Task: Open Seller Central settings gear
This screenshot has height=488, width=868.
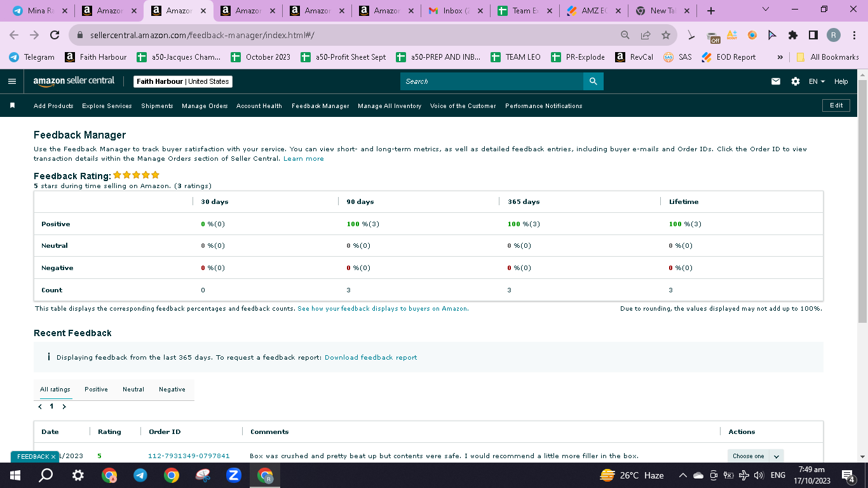Action: (796, 81)
